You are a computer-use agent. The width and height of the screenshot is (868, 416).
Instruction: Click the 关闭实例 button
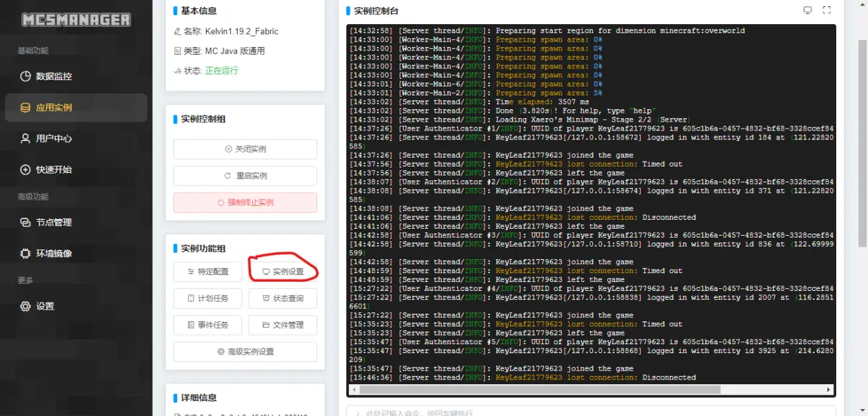(x=245, y=149)
